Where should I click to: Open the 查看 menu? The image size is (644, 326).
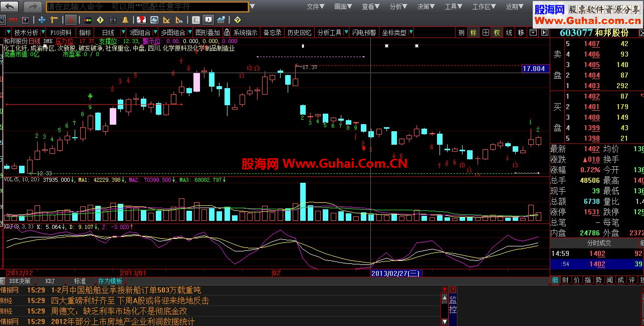(371, 7)
